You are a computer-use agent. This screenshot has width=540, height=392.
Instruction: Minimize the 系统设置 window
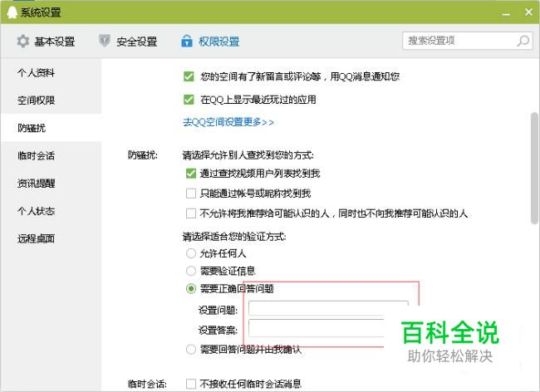coord(506,14)
